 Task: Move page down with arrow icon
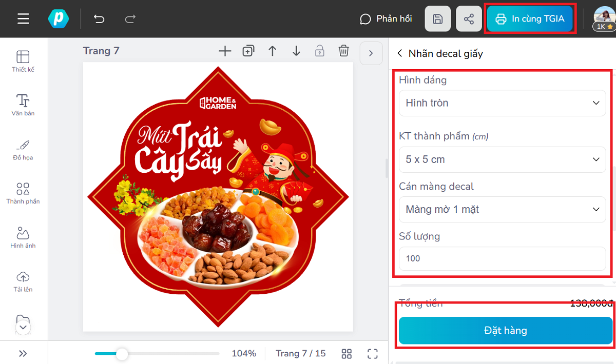click(296, 51)
